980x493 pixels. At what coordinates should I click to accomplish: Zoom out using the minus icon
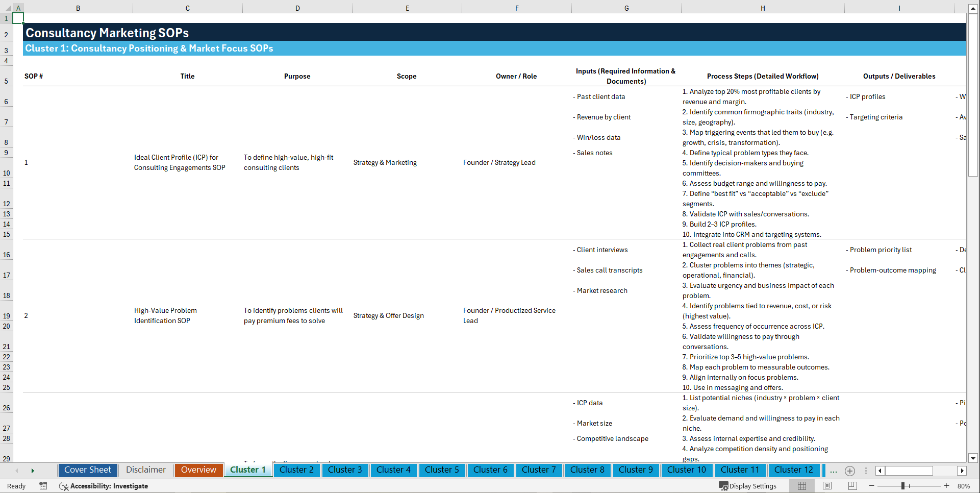coord(872,486)
